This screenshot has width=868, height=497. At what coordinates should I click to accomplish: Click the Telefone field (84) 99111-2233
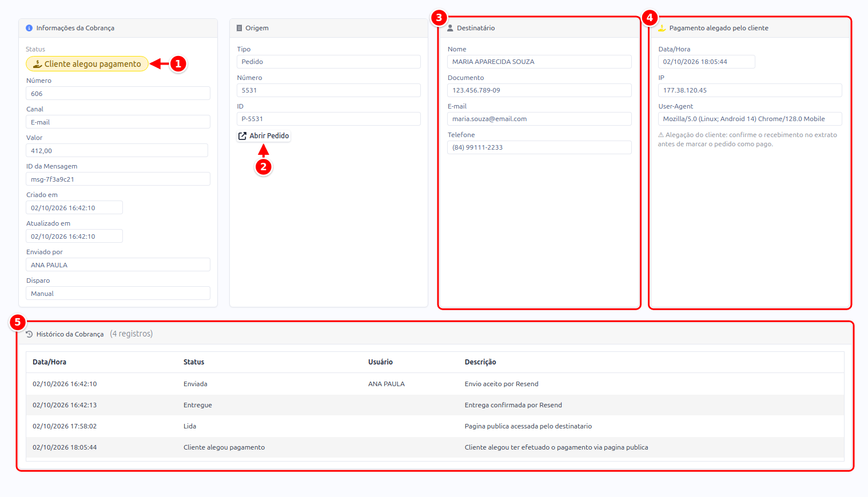pos(539,147)
